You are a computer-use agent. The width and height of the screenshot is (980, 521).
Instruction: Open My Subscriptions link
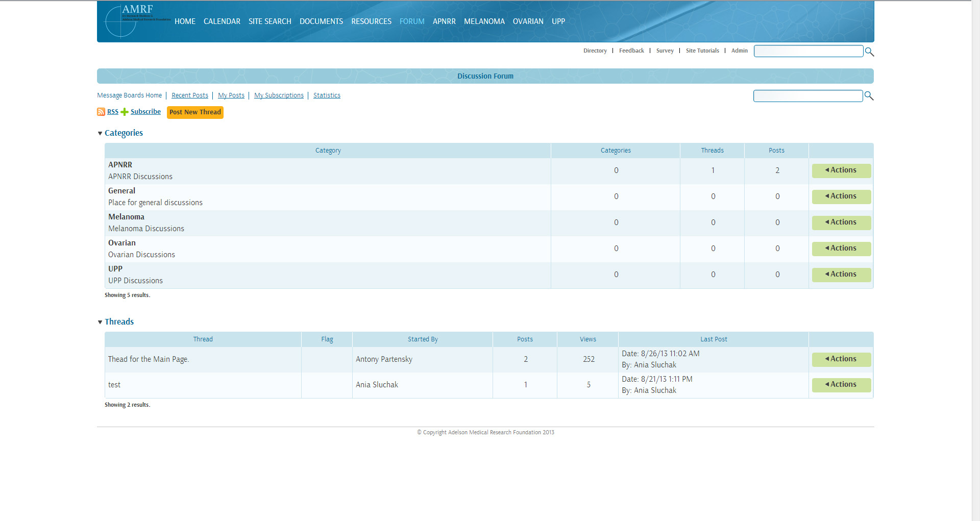pyautogui.click(x=279, y=95)
